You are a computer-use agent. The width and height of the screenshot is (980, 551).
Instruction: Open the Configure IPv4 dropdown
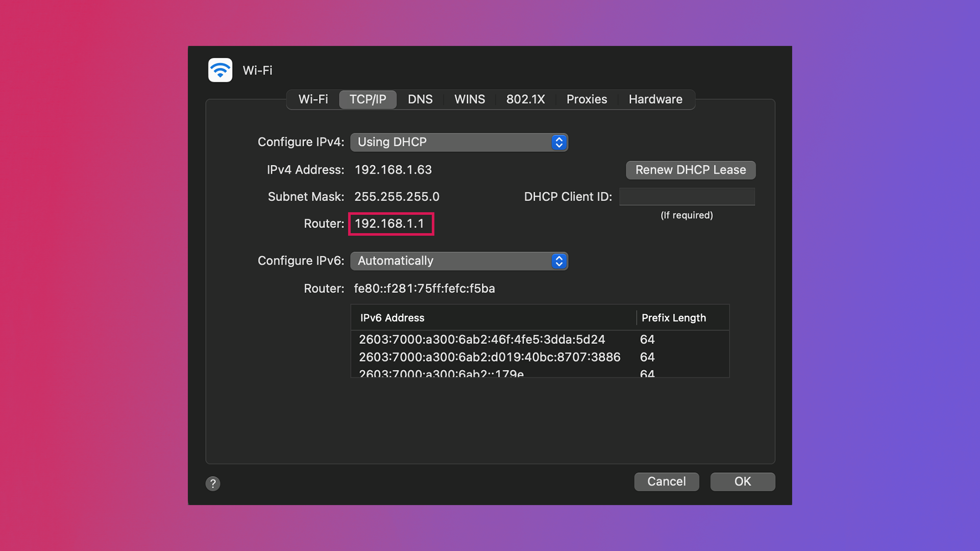pos(459,142)
